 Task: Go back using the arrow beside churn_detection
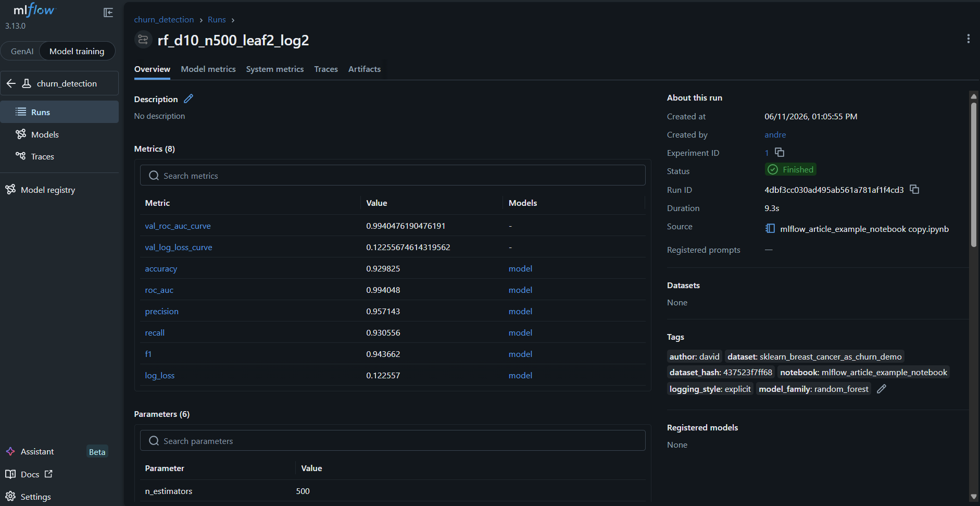point(11,83)
